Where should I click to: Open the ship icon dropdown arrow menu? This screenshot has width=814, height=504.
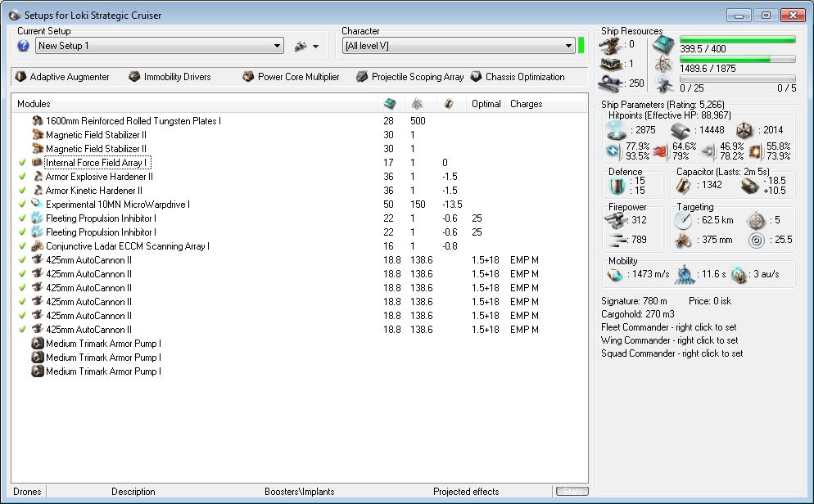pyautogui.click(x=316, y=47)
